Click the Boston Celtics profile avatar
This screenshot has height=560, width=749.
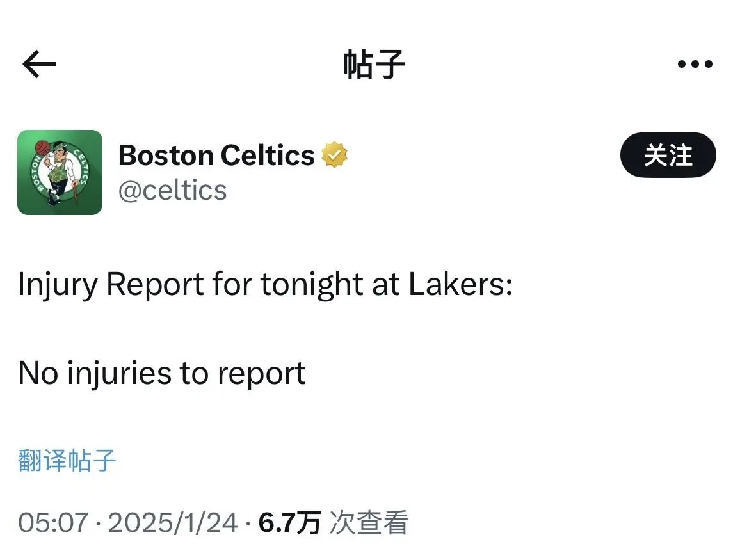point(60,173)
